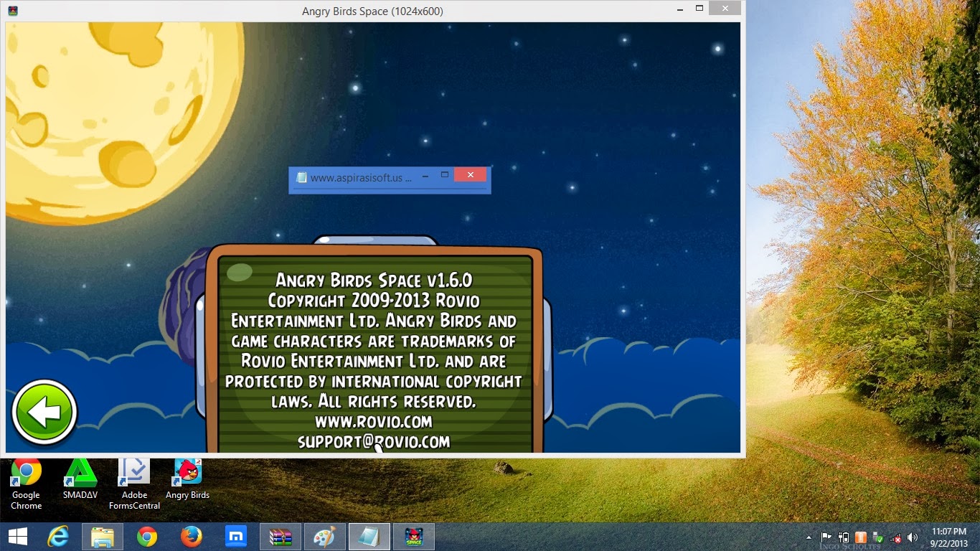The width and height of the screenshot is (980, 551).
Task: Click support@rovio.com in the credits
Action: coord(373,441)
